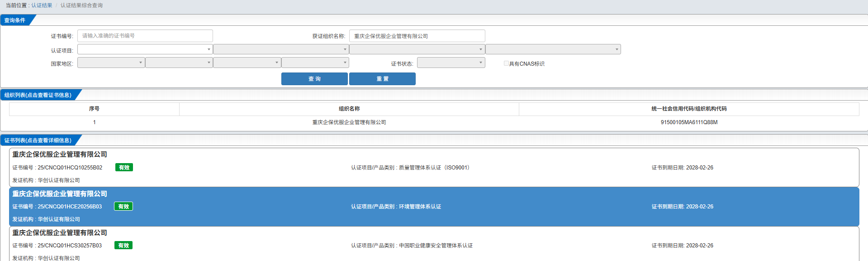Open the fourth 认证项目 dropdown
This screenshot has width=868, height=261.
click(x=553, y=49)
